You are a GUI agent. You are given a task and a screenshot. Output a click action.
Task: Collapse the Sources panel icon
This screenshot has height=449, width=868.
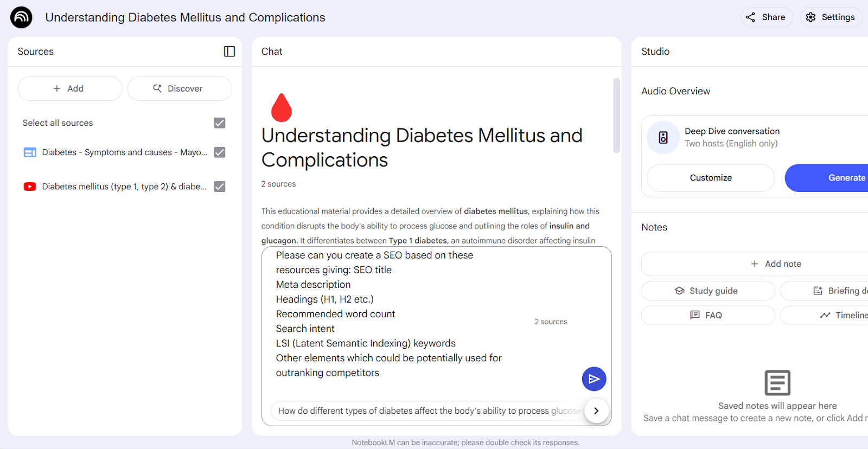(229, 52)
